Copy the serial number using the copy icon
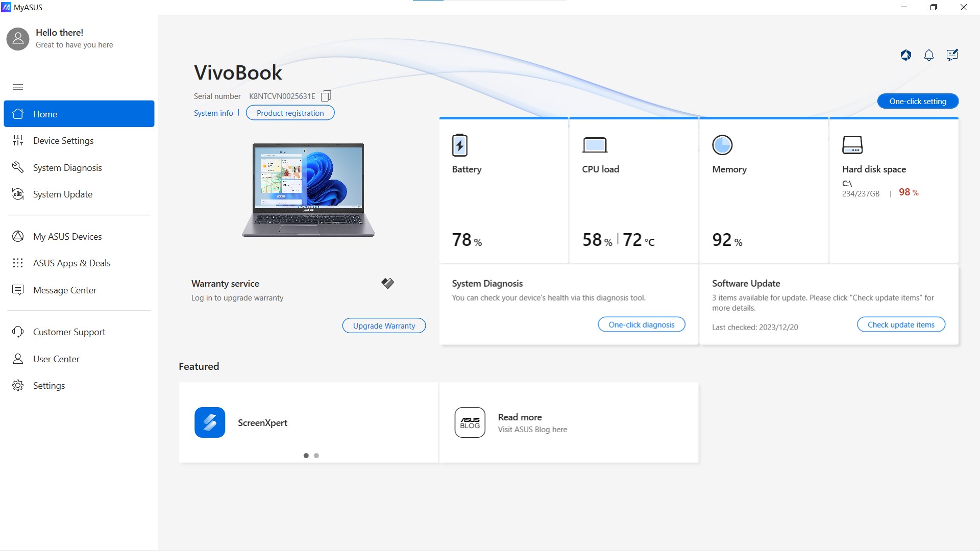Screen dimensions: 980x551 [x=326, y=95]
